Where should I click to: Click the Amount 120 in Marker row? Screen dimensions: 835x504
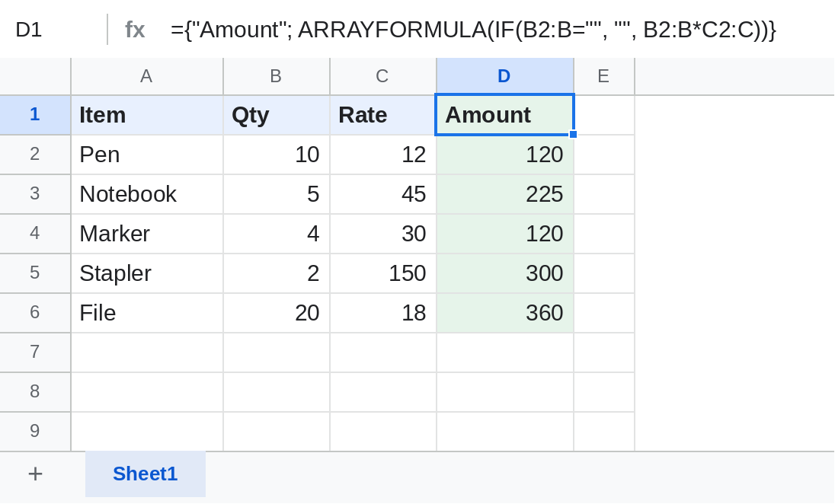pos(505,234)
